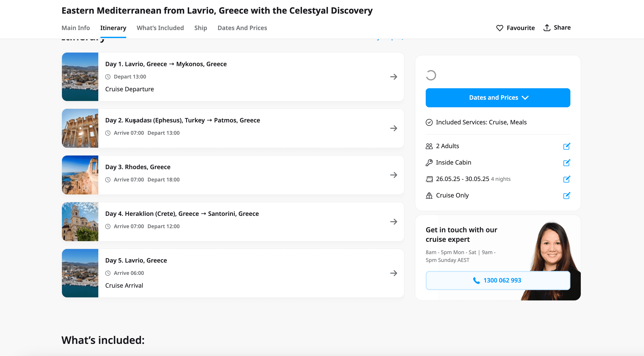644x356 pixels.
Task: Expand Day 4 Heraklion itinerary arrow
Action: pyautogui.click(x=393, y=222)
